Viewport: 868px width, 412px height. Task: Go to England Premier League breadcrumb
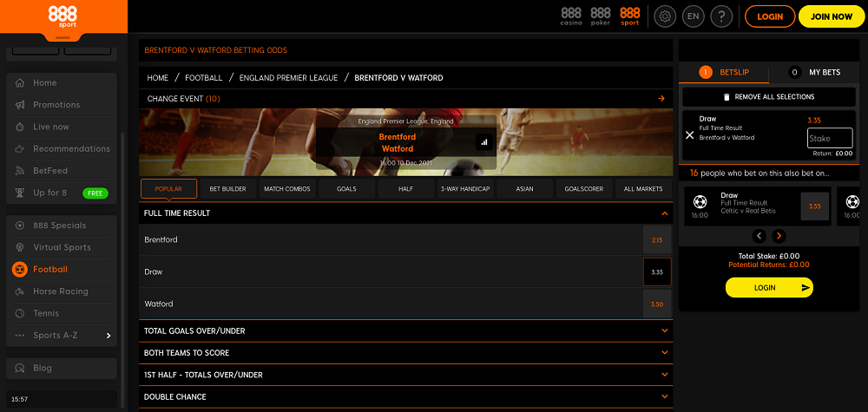[x=288, y=78]
